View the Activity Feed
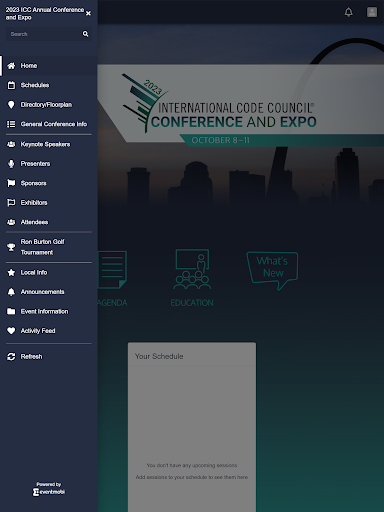The width and height of the screenshot is (384, 512). (x=49, y=331)
